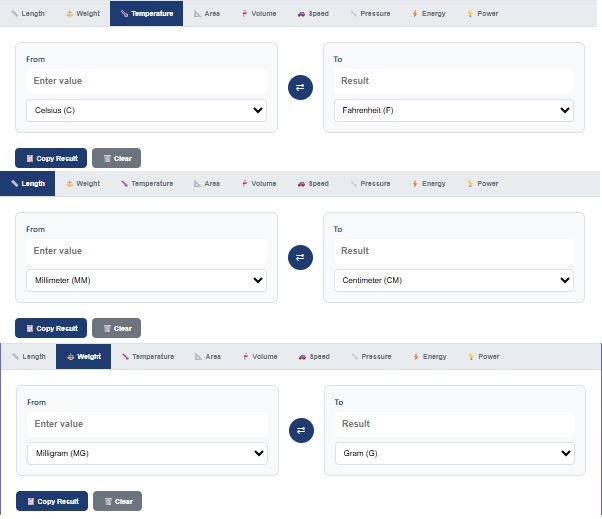Expand the Fahrenheit (F) target unit dropdown
Screen dimensions: 602x519
tap(453, 110)
